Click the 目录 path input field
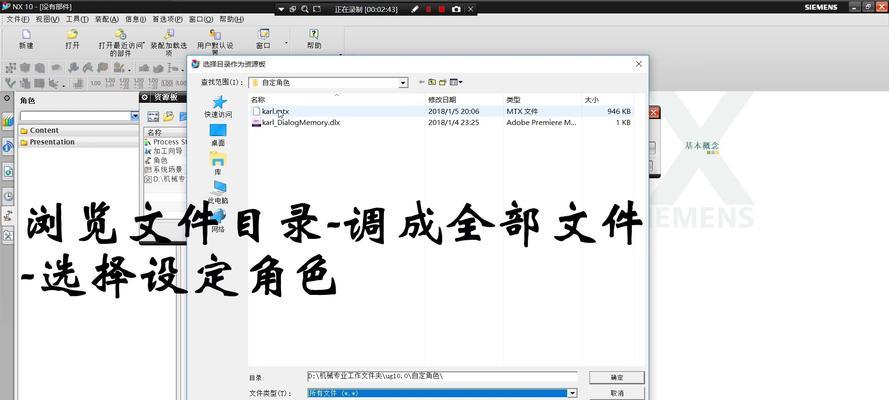The height and width of the screenshot is (400, 889). pos(442,376)
